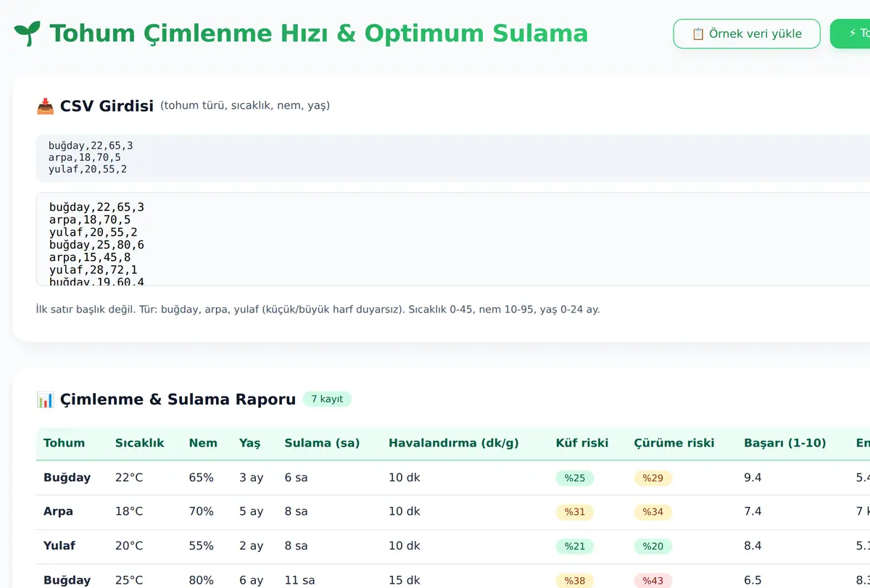Screen dimensions: 870x588
Task: Click the '%29' rot risk badge
Action: coord(653,478)
